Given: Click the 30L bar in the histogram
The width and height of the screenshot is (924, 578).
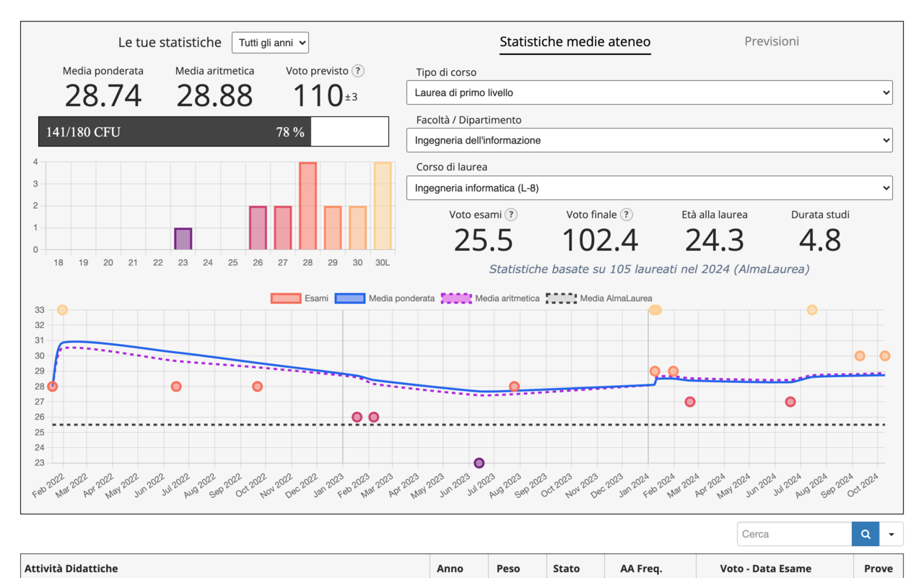Looking at the screenshot, I should [383, 206].
